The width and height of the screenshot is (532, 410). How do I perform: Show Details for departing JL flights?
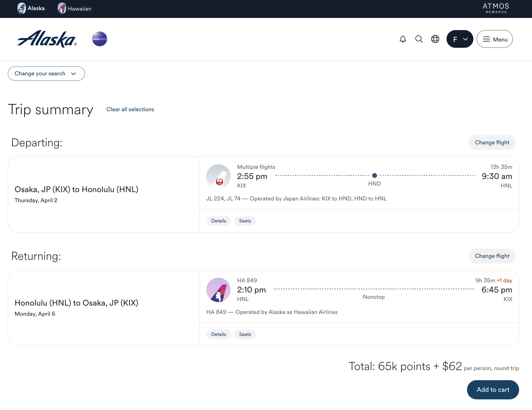(x=218, y=221)
